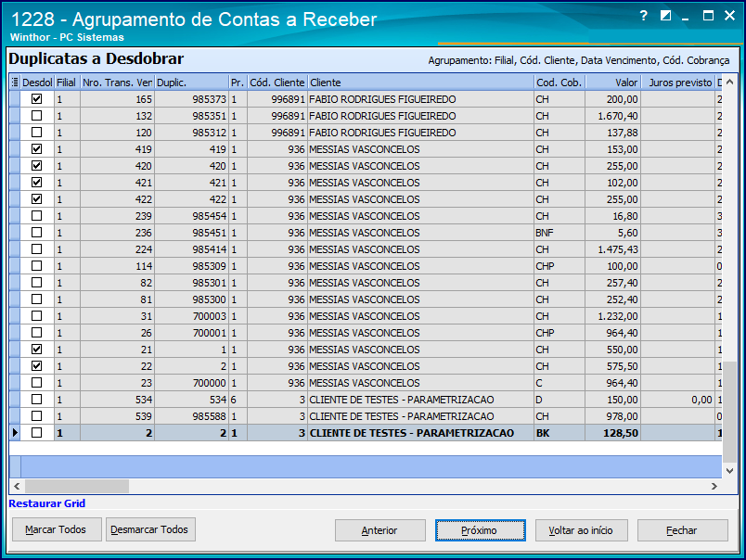Sort by the Duplic. column header
Image resolution: width=746 pixels, height=560 pixels.
192,83
